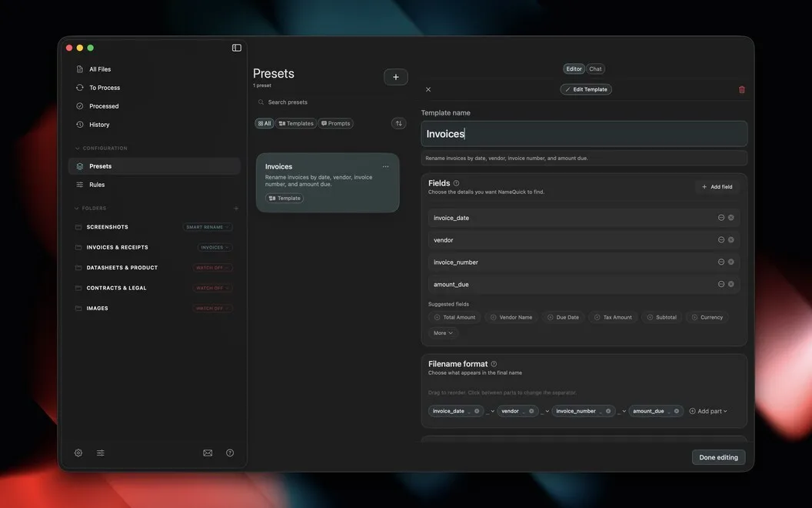Screen dimensions: 812x508
Task: Click the Edit Template button
Action: [x=586, y=89]
